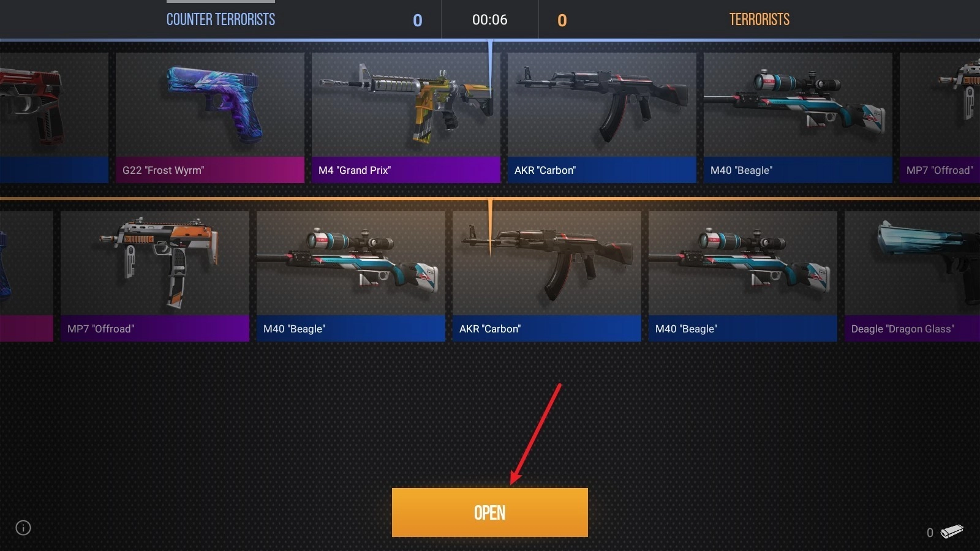Pick the bottom-row M40 "Beagle" right of AKR
The width and height of the screenshot is (980, 551).
click(x=743, y=276)
